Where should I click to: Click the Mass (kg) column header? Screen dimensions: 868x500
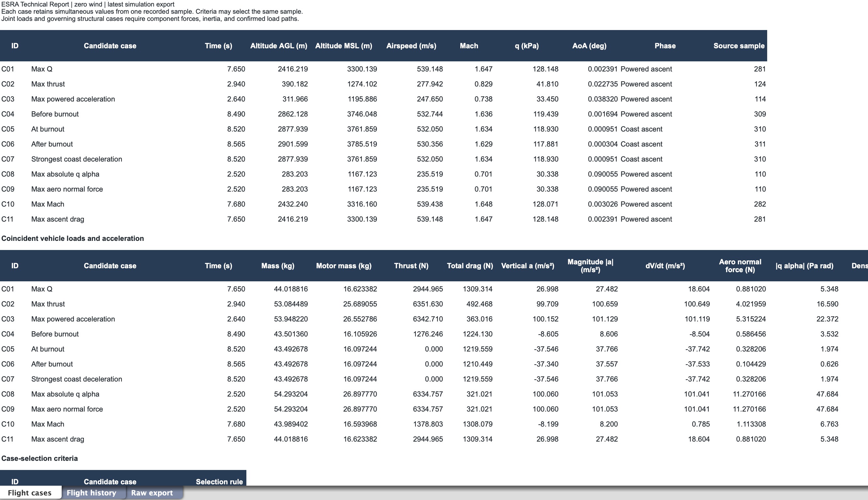pyautogui.click(x=277, y=265)
